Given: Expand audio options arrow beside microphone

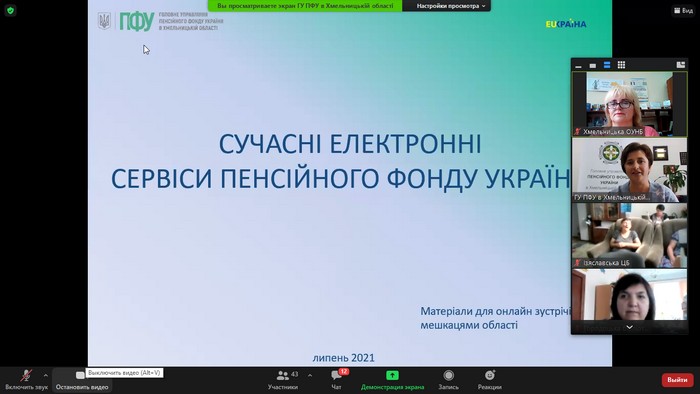Looking at the screenshot, I should coord(46,375).
